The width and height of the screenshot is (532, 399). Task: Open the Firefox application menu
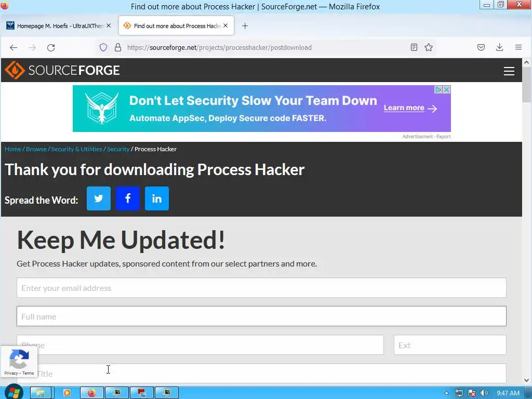(518, 47)
